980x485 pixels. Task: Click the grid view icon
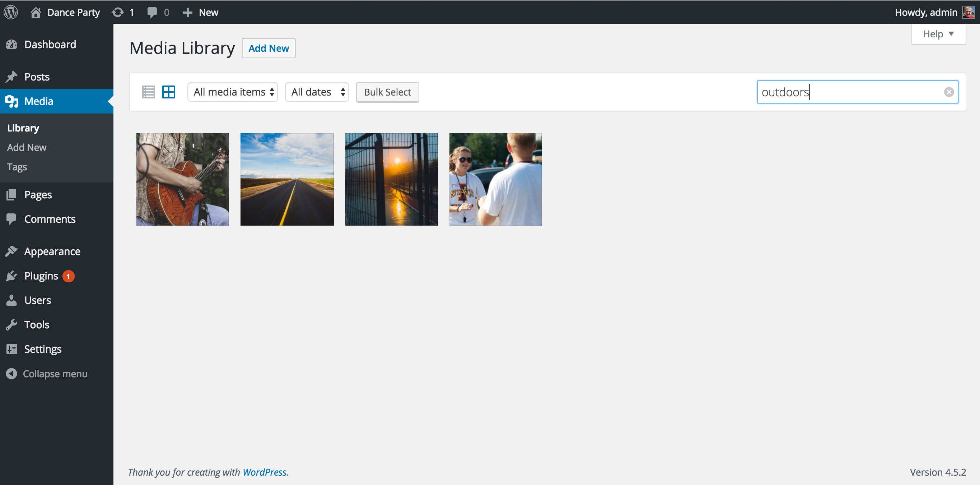click(168, 92)
